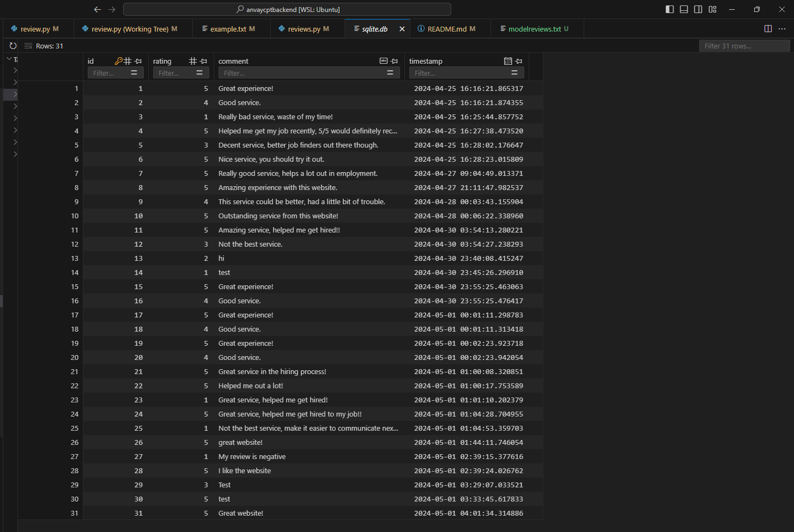794x532 pixels.
Task: Pin the rating column
Action: click(x=203, y=61)
